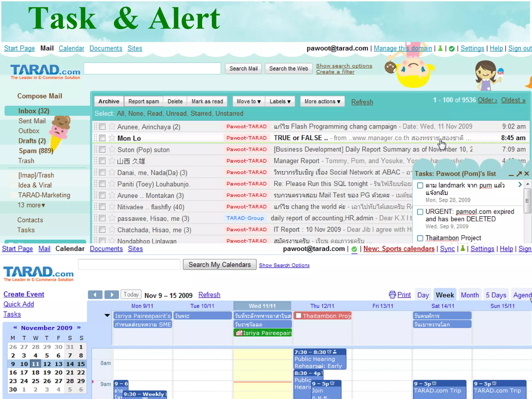Check off the landmark task dated Sep 28
The height and width of the screenshot is (399, 532).
[420, 185]
